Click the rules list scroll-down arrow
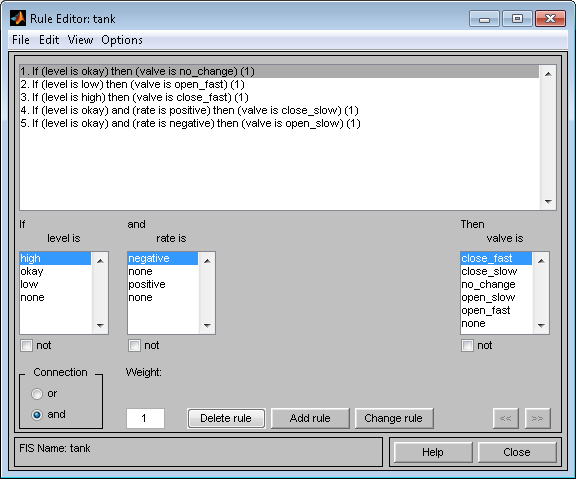 [548, 201]
